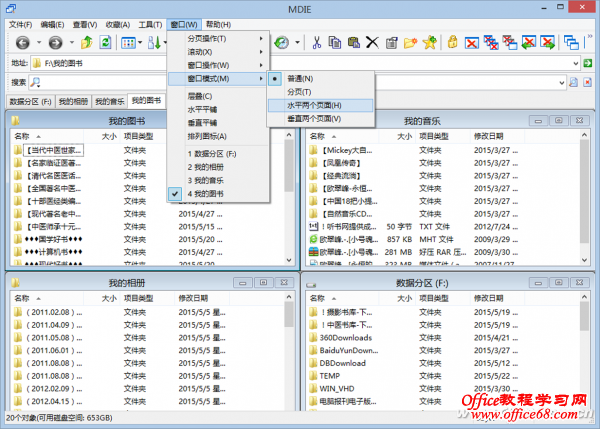Click the Refresh toolbar icon
This screenshot has height=429, width=600.
tap(105, 42)
